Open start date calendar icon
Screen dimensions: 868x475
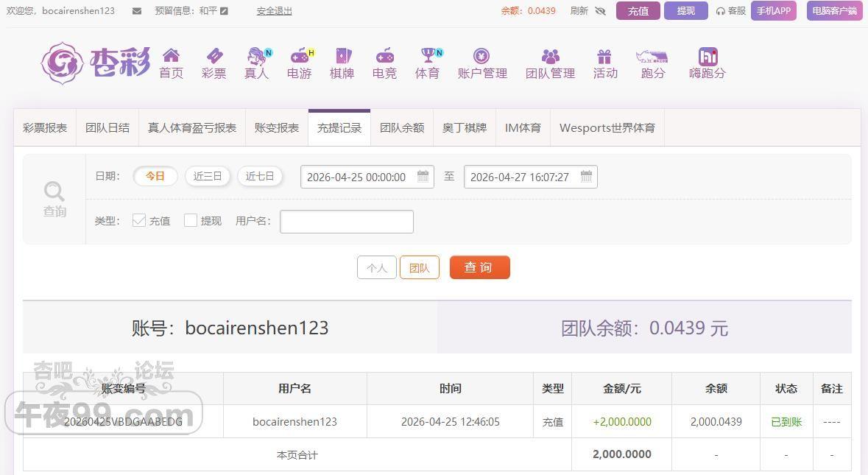click(423, 177)
